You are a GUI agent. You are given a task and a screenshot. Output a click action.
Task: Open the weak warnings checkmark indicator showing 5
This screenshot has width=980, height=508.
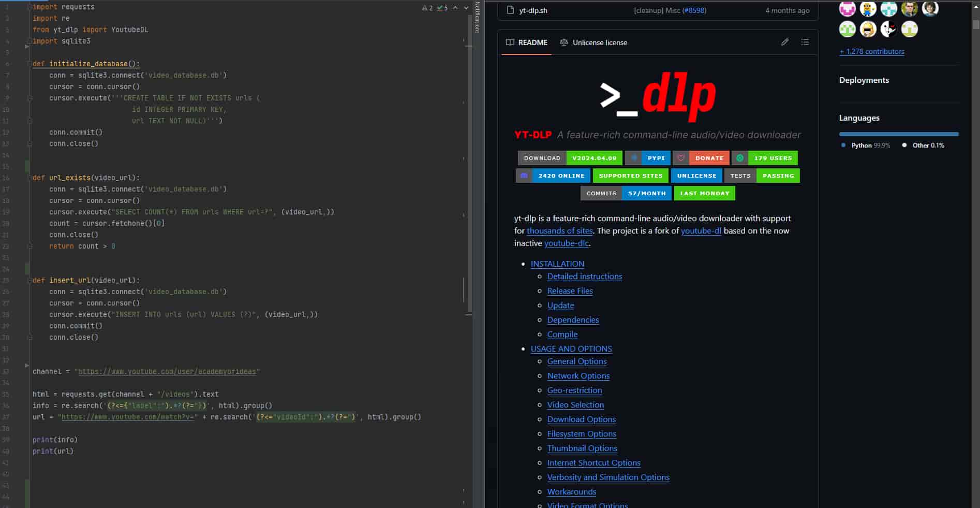tap(442, 8)
